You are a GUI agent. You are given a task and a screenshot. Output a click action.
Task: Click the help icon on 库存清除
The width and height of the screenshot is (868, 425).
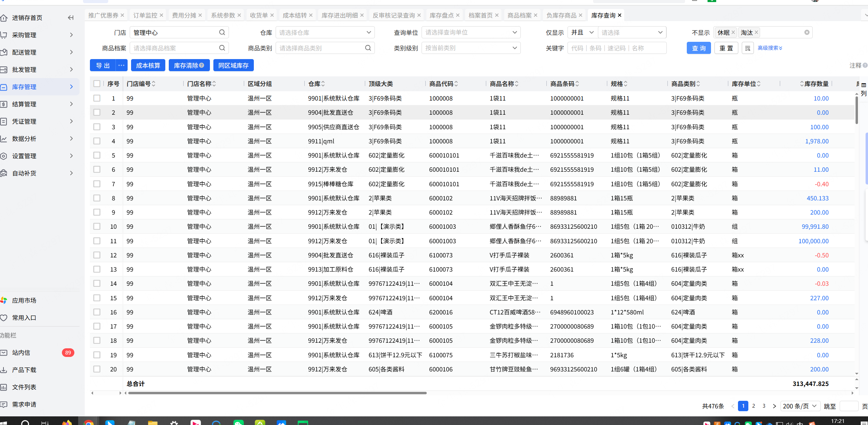click(202, 65)
